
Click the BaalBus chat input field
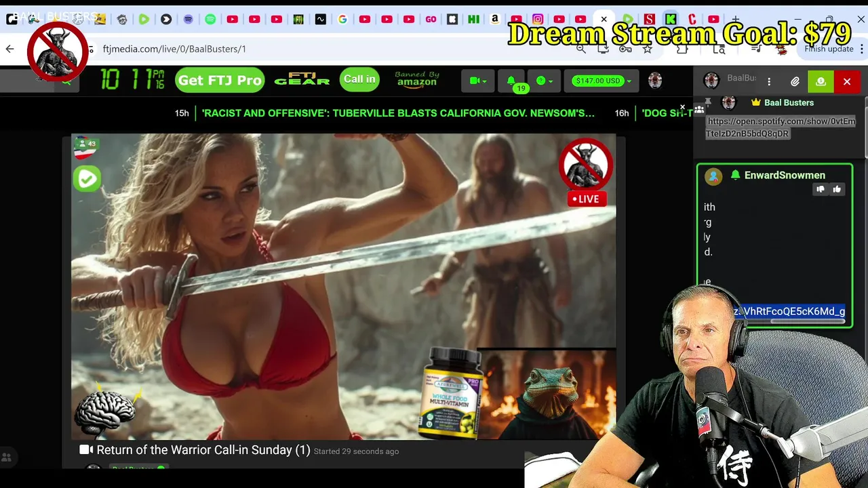click(x=741, y=79)
